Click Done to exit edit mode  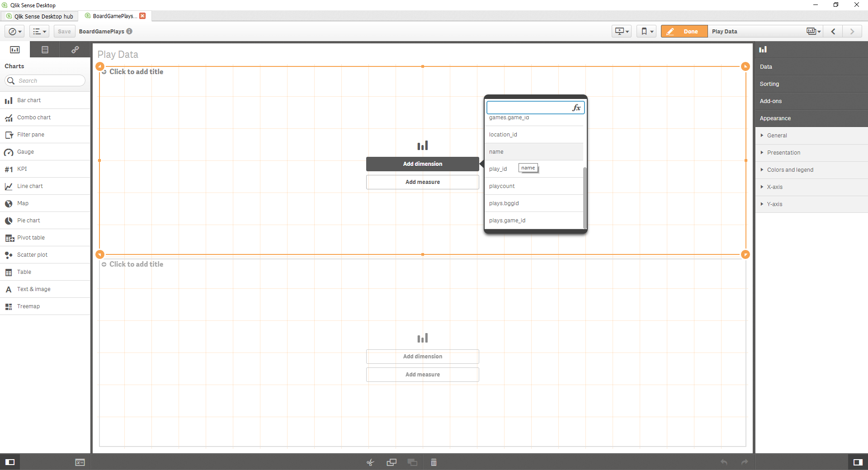click(684, 32)
